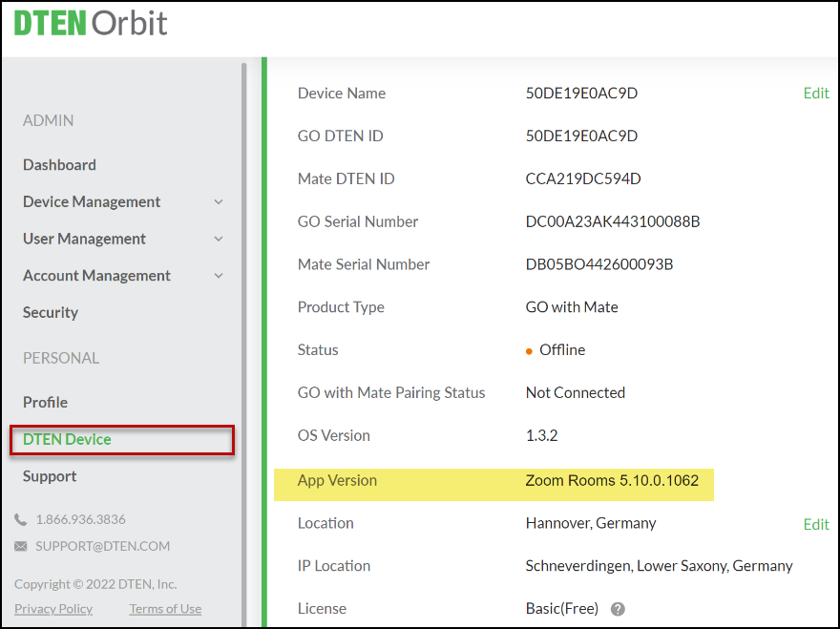This screenshot has width=840, height=629.
Task: Select the Mate DTEN ID CCA219DC594D
Action: tap(583, 178)
